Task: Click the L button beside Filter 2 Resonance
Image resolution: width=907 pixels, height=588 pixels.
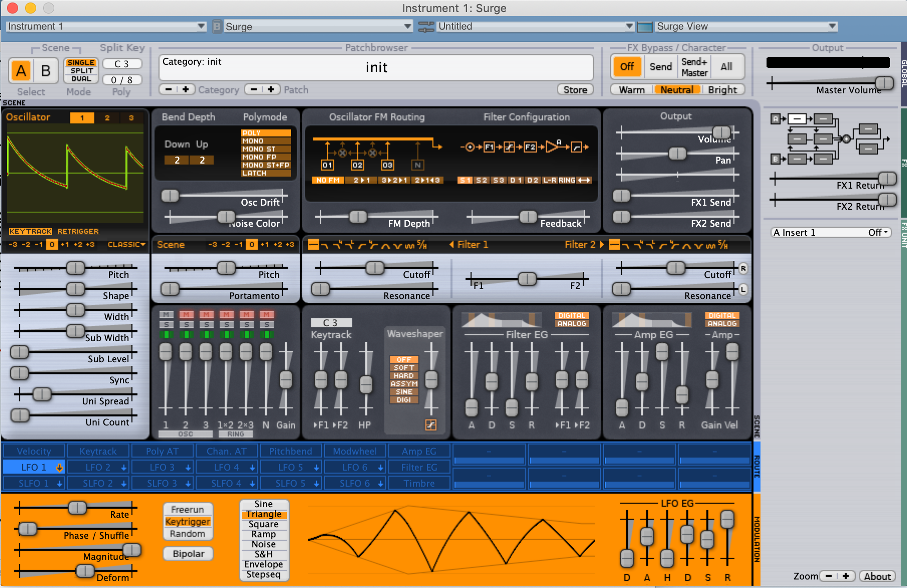Action: (x=743, y=289)
